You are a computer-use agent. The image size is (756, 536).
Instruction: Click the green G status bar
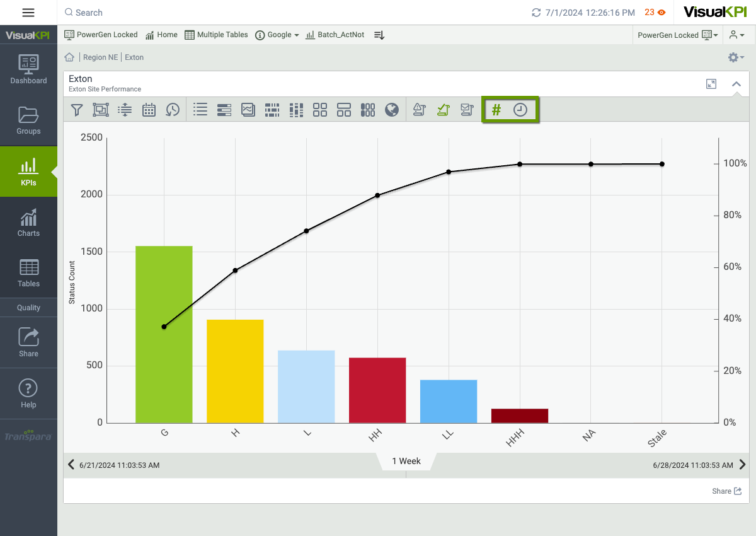164,334
